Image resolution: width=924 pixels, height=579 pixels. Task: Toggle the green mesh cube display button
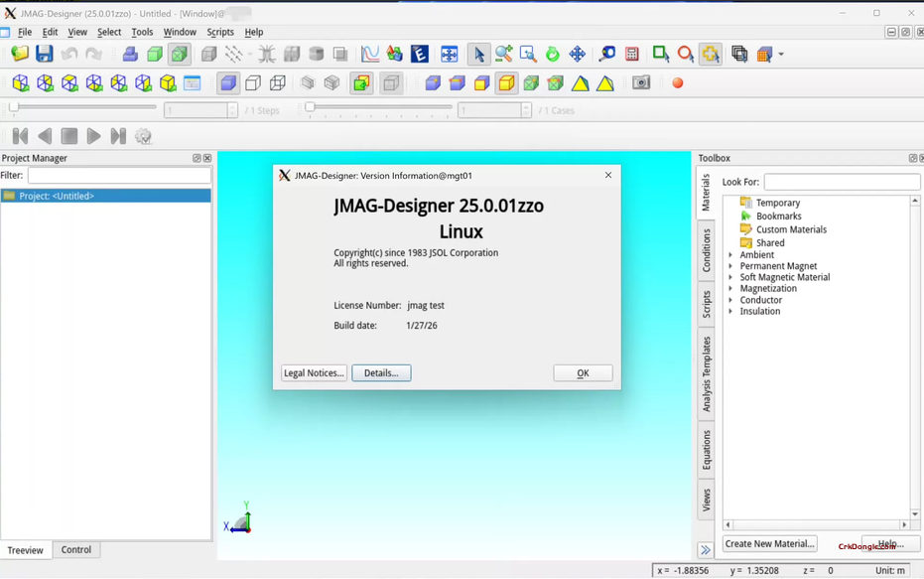click(x=179, y=55)
